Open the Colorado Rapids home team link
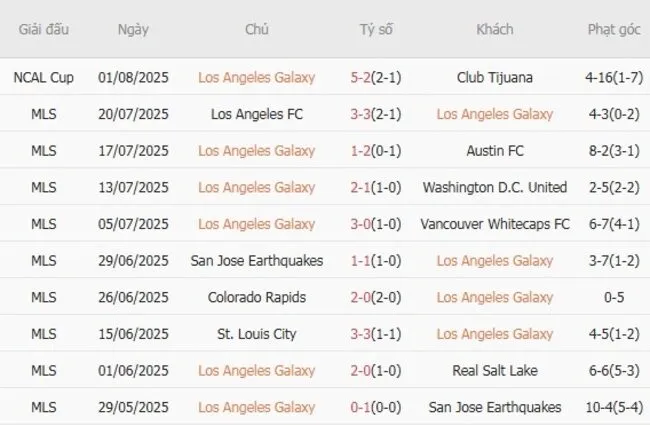This screenshot has height=426, width=650. (257, 297)
